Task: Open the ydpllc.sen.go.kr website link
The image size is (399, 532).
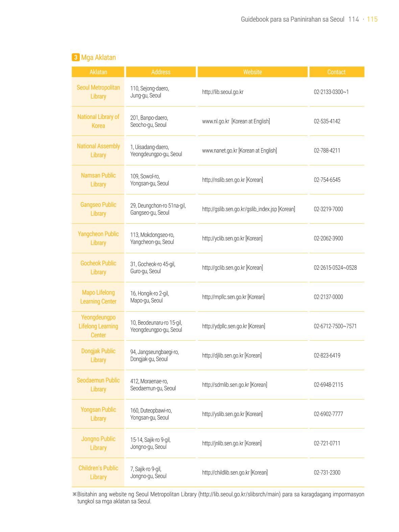Action: [x=224, y=326]
